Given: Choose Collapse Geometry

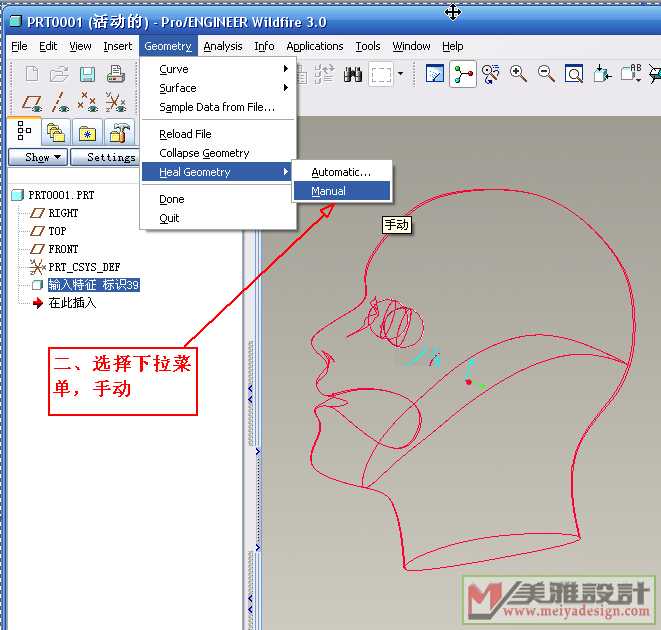Looking at the screenshot, I should (x=218, y=153).
